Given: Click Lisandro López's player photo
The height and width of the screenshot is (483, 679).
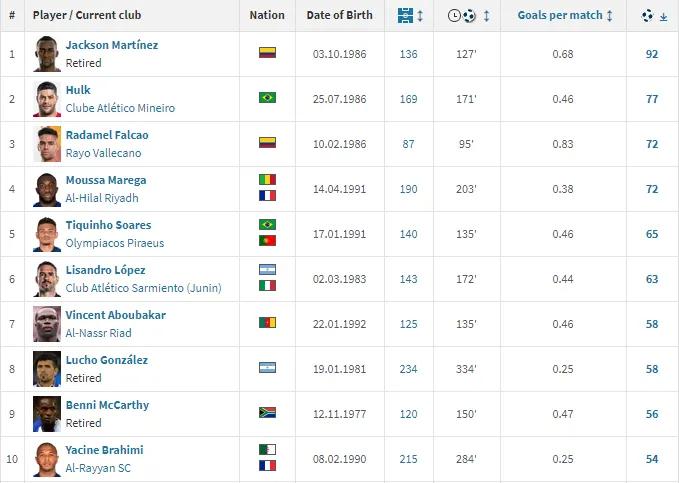Looking at the screenshot, I should point(47,278).
